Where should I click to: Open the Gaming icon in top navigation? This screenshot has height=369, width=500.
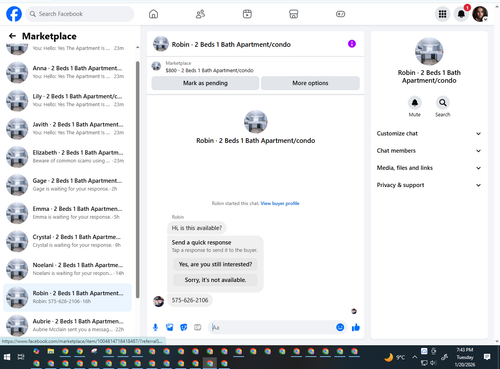click(340, 14)
